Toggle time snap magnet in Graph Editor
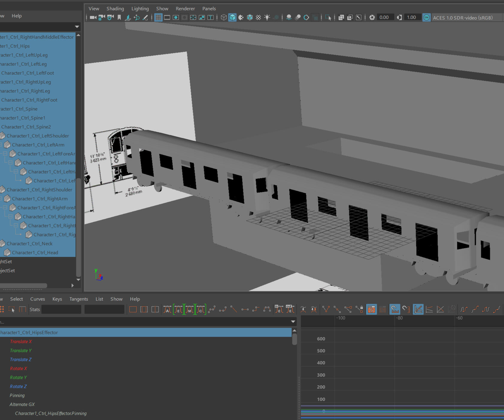The height and width of the screenshot is (420, 504). (x=394, y=310)
